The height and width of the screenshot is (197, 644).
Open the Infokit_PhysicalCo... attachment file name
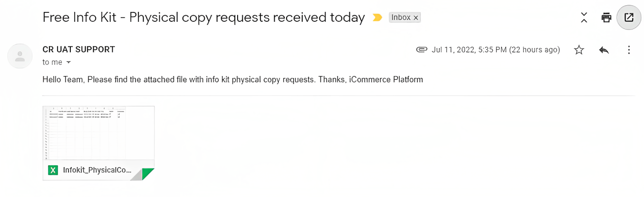click(x=97, y=170)
